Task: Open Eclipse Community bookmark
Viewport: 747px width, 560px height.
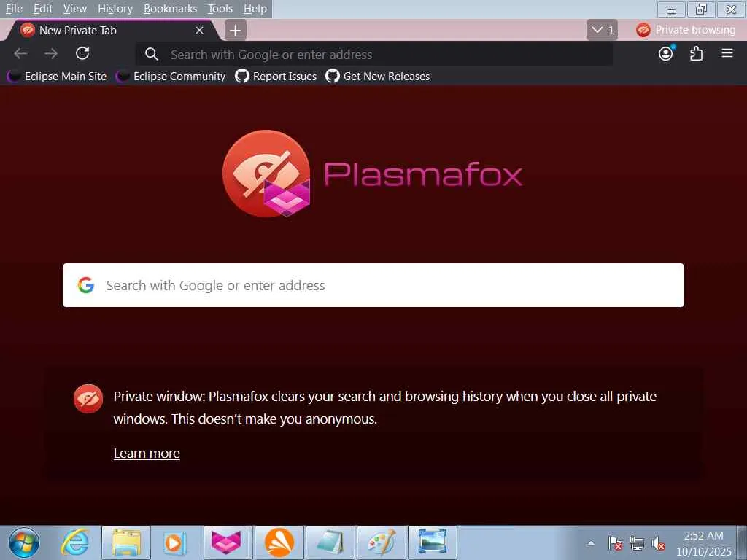Action: (171, 76)
